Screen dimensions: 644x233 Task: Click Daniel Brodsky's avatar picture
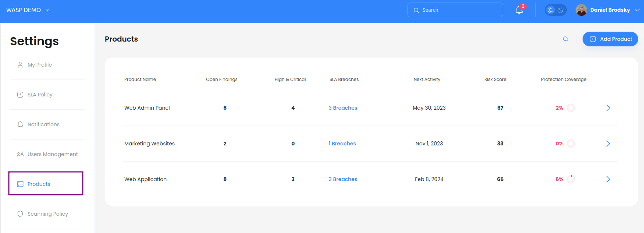tap(581, 10)
